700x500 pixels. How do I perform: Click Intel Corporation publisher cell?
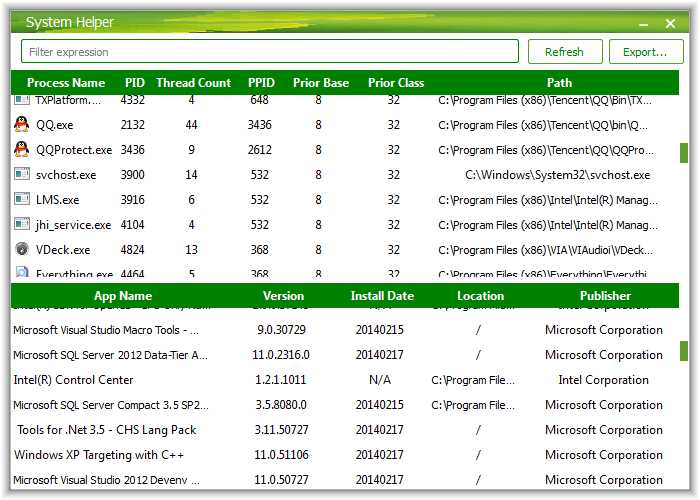pos(604,380)
